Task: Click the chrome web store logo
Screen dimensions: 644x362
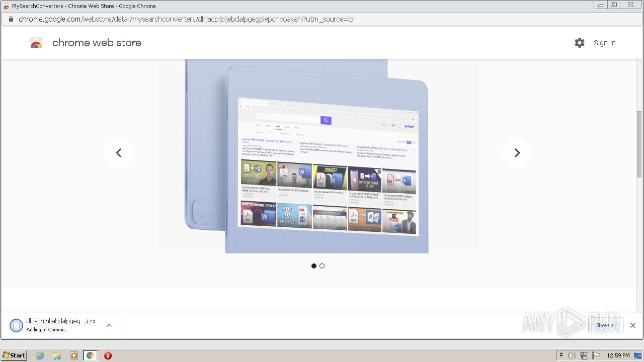Action: 36,43
